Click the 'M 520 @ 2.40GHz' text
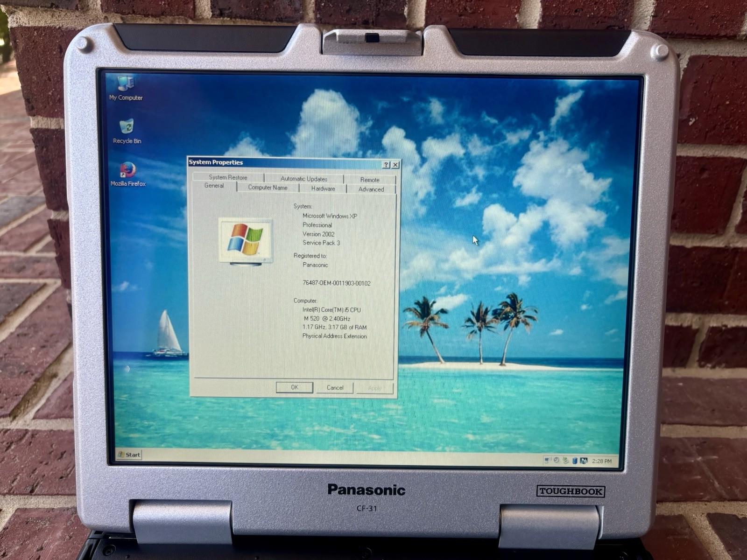 click(327, 319)
